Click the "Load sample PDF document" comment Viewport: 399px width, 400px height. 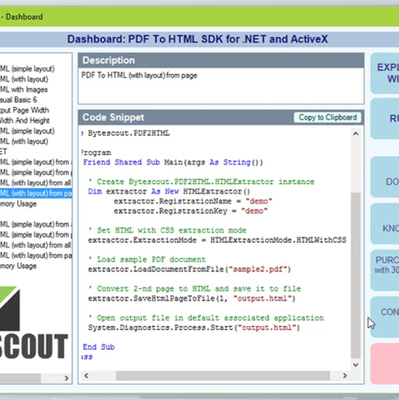pos(147,259)
